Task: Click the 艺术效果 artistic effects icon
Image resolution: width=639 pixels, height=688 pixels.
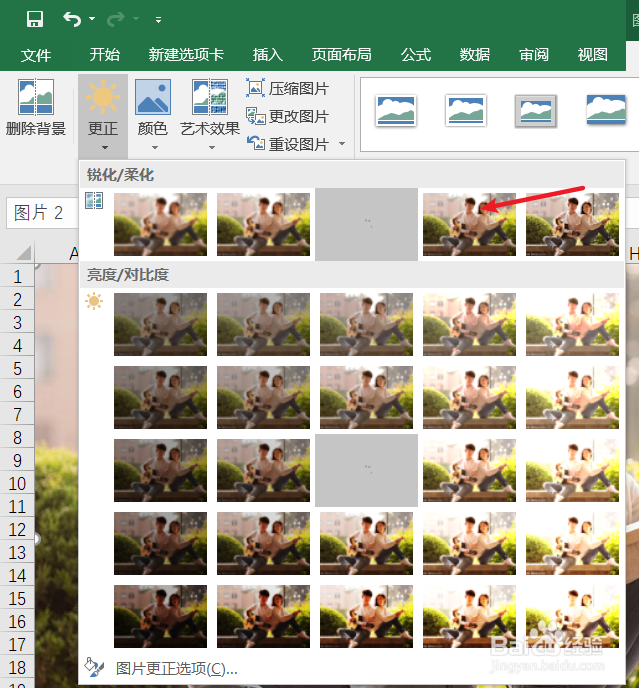Action: (210, 97)
